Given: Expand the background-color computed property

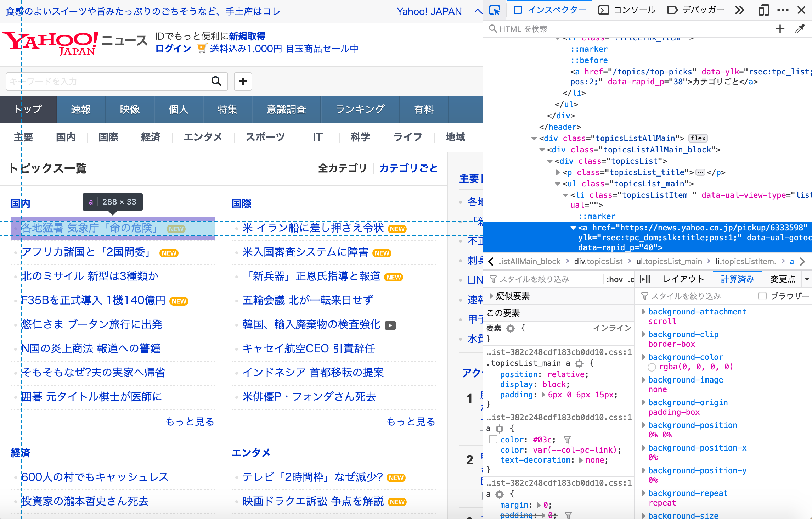Looking at the screenshot, I should coord(644,357).
